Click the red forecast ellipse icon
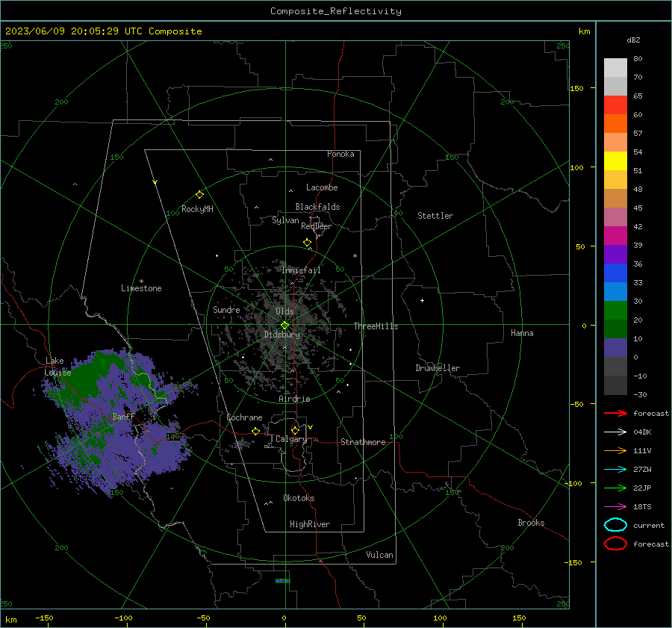This screenshot has width=672, height=628. tap(615, 544)
